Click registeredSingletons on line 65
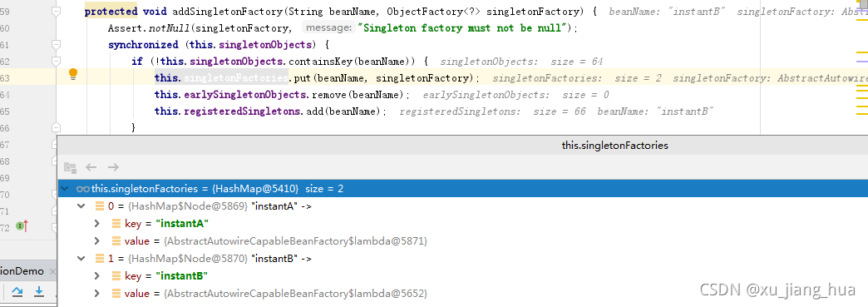The width and height of the screenshot is (868, 307). (243, 111)
